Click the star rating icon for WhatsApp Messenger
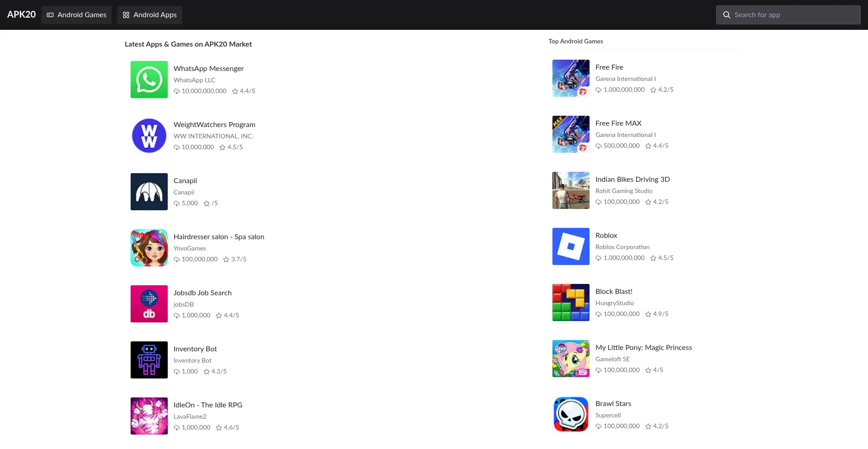868x449 pixels. coord(235,91)
